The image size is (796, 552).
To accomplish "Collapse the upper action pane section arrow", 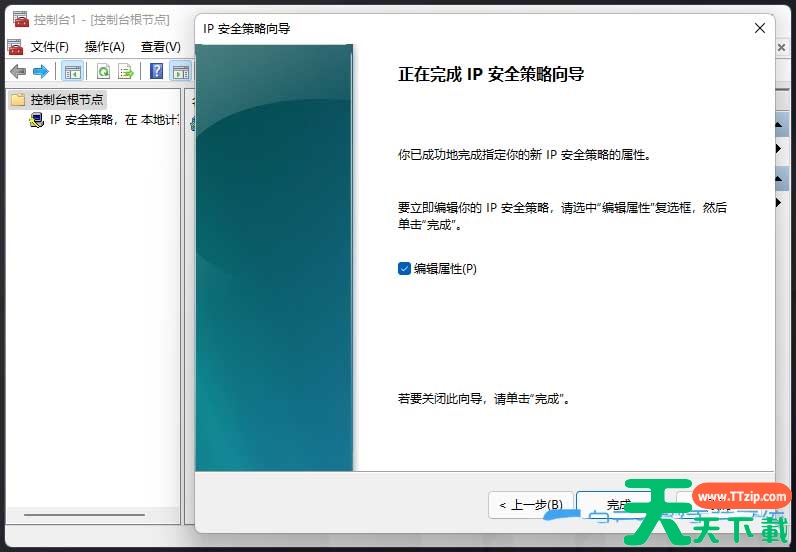I will coord(779,124).
